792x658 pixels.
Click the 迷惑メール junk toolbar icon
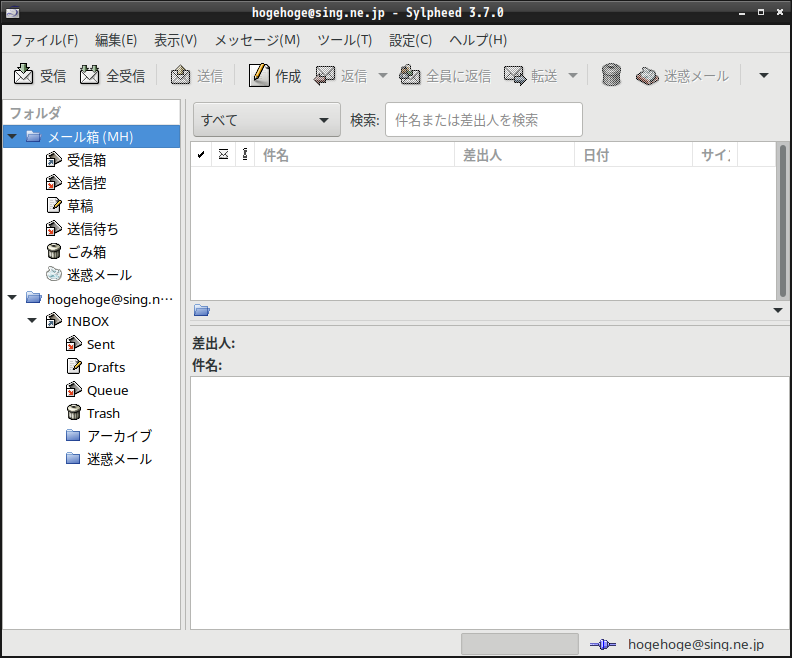click(647, 75)
